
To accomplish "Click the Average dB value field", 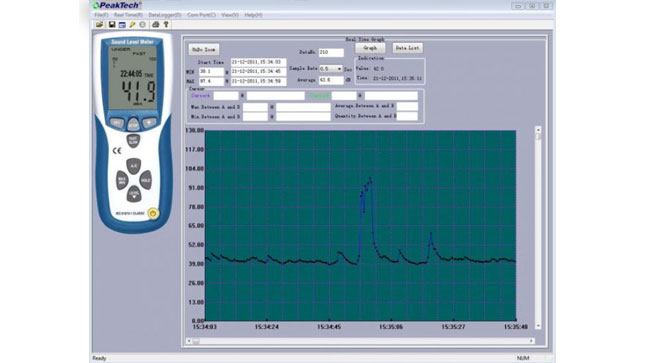I will [331, 80].
